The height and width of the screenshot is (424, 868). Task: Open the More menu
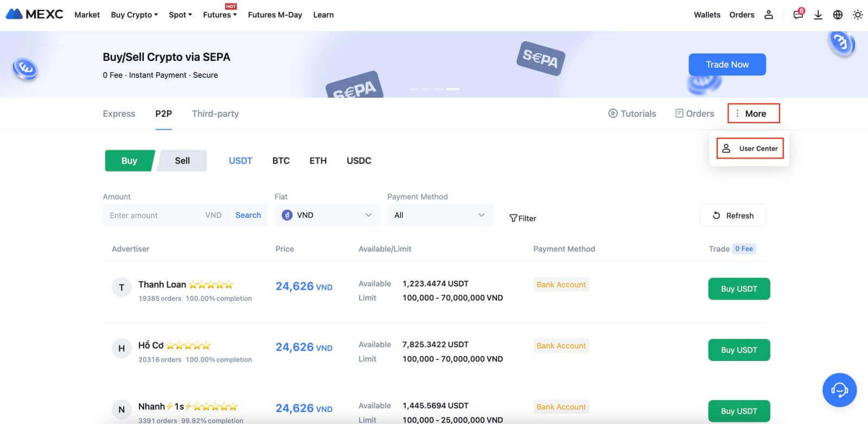754,113
